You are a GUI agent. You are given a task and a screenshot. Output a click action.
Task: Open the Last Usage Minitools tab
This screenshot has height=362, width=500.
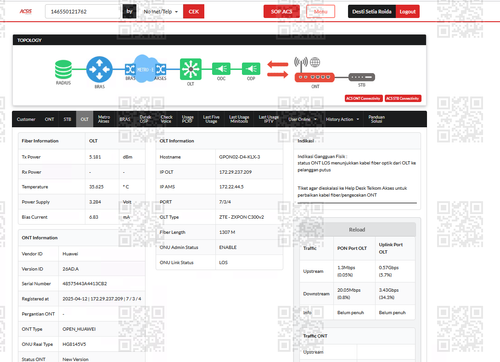239,119
